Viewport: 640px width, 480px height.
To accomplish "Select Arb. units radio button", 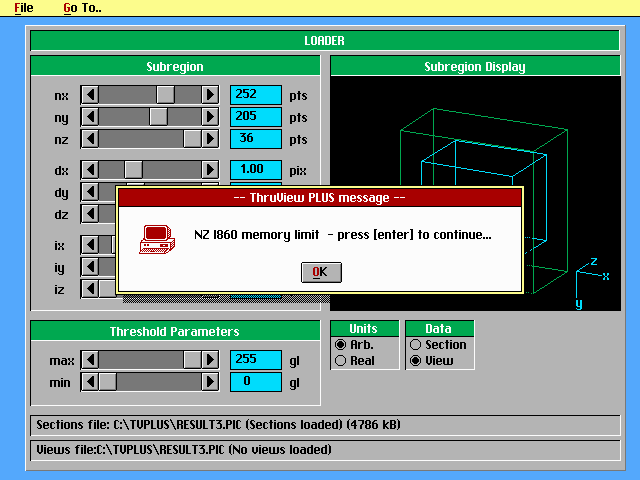I will (x=340, y=345).
